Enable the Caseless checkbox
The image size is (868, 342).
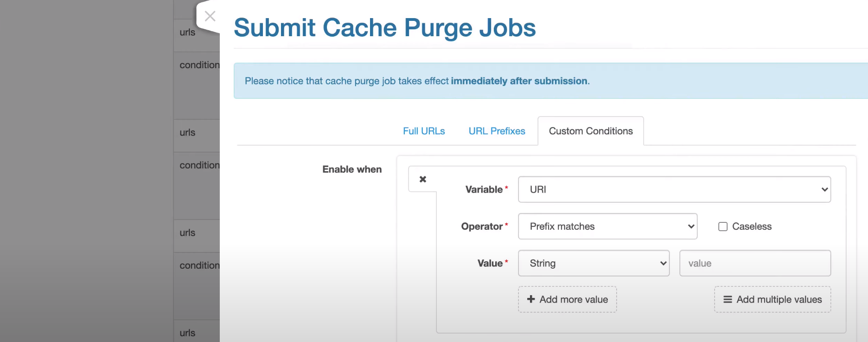(x=722, y=226)
